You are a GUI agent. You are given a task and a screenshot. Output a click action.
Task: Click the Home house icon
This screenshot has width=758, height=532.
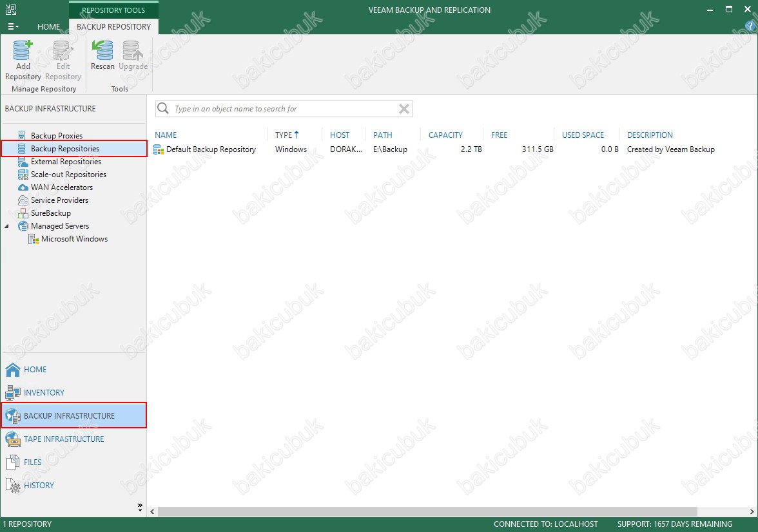tap(13, 370)
